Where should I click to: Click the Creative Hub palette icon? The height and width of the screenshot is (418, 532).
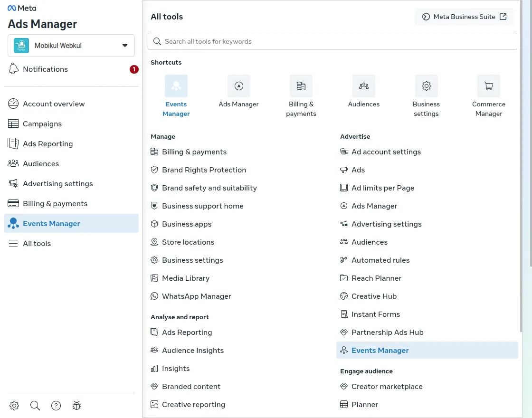pos(344,296)
